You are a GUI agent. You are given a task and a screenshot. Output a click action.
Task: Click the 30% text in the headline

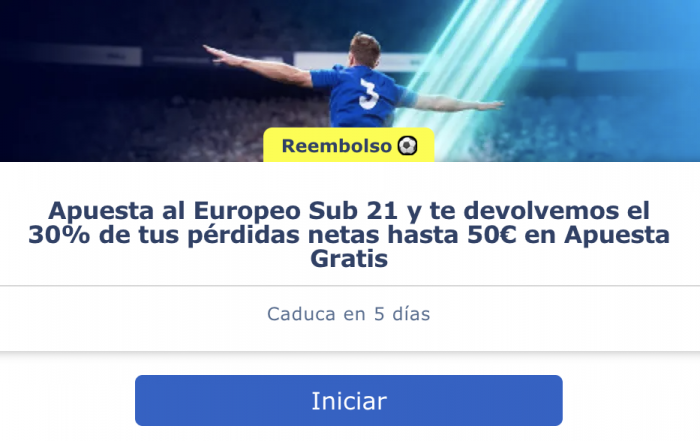[x=59, y=234]
